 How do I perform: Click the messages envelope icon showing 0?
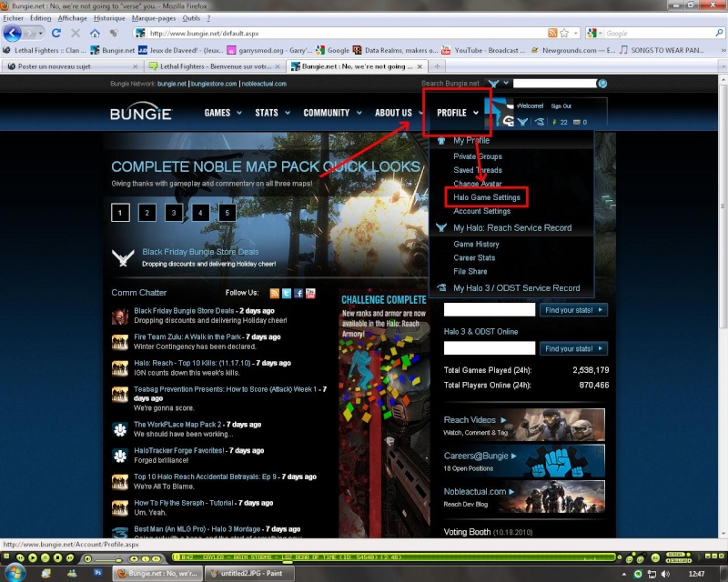tap(577, 122)
